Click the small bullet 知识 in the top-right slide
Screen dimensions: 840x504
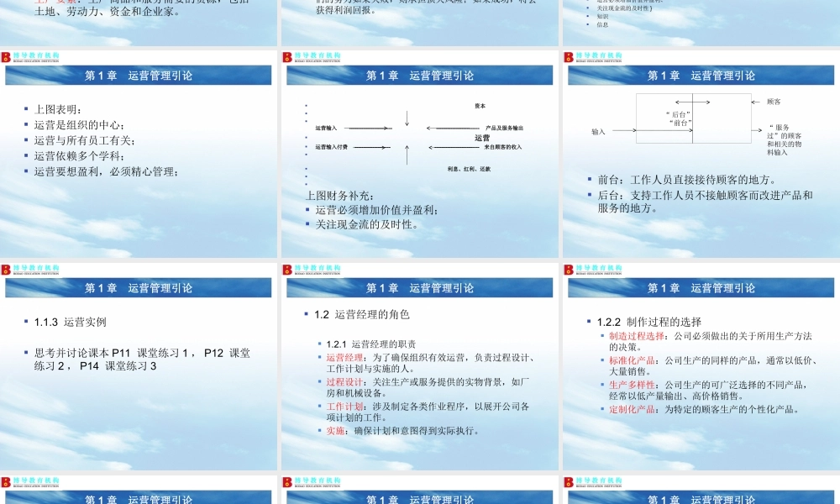tap(602, 17)
